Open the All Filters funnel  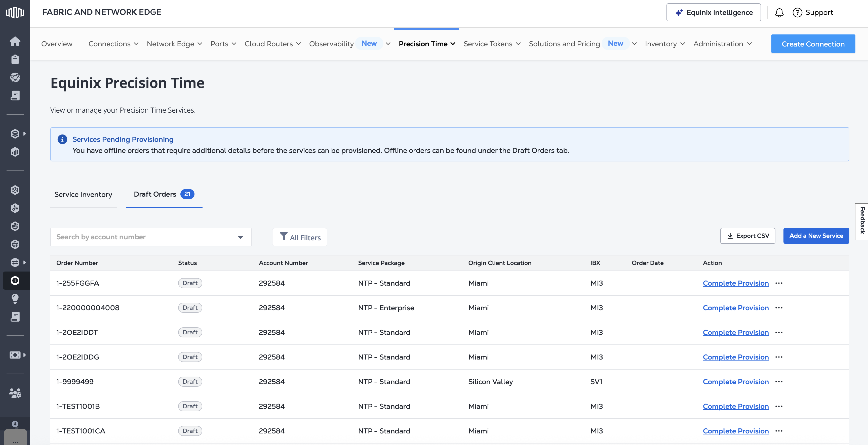click(300, 237)
